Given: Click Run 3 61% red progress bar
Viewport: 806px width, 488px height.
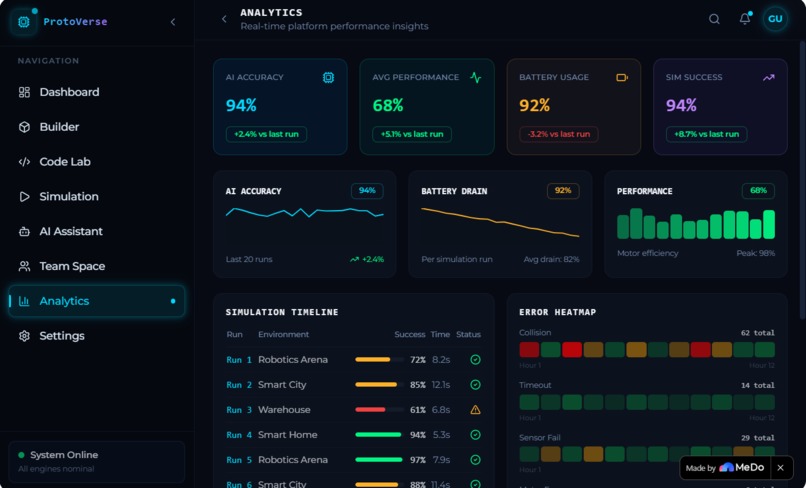Looking at the screenshot, I should pos(379,410).
